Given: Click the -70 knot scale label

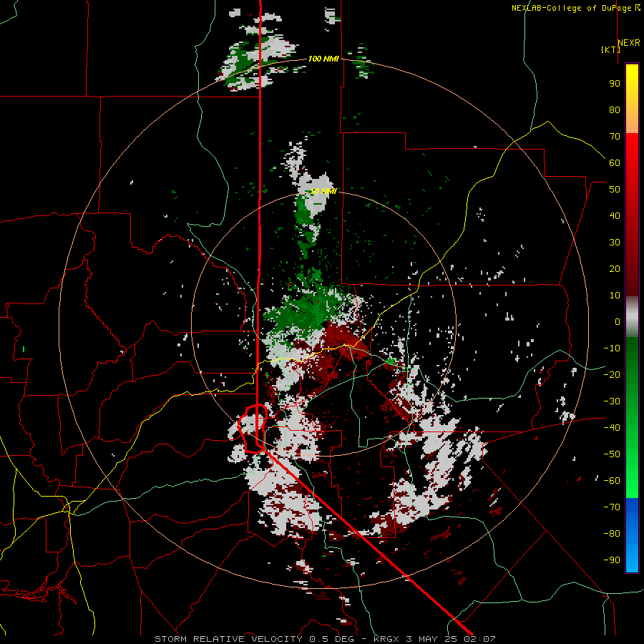Looking at the screenshot, I should [612, 507].
